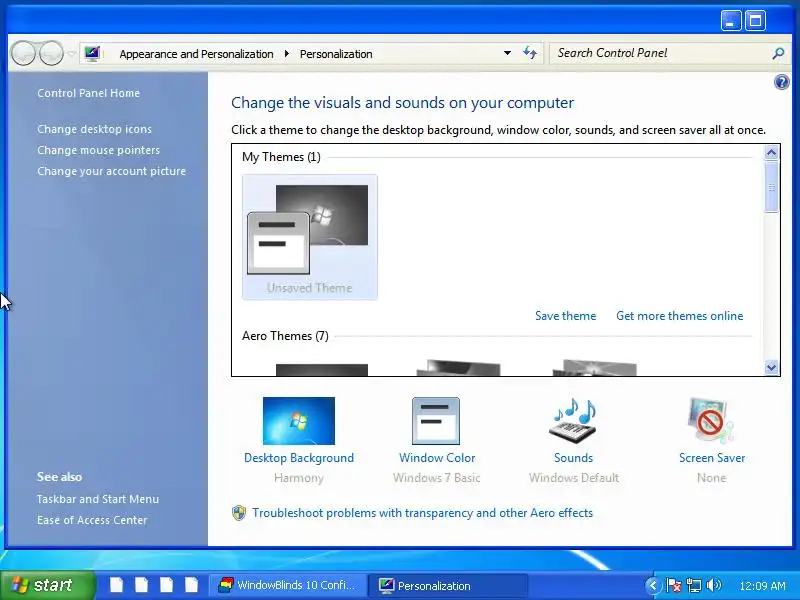
Task: Minimize the Personalization window
Action: (x=731, y=21)
